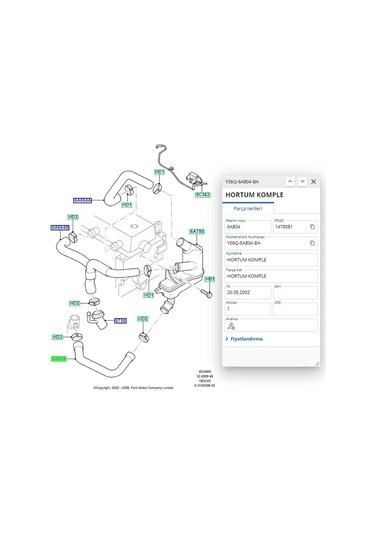This screenshot has height=535, width=375.
Task: Select the blue callout above the branched hose
Action: point(60,228)
